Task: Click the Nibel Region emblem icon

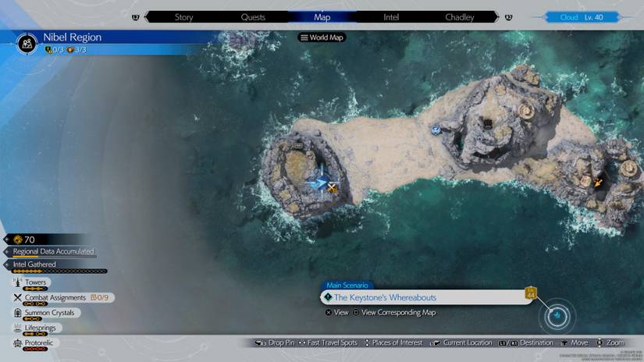Action: 28,44
